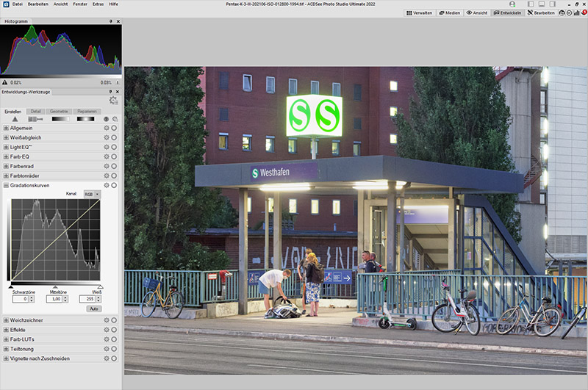This screenshot has height=390, width=588.
Task: Open the Kanal RGB dropdown
Action: coord(92,195)
